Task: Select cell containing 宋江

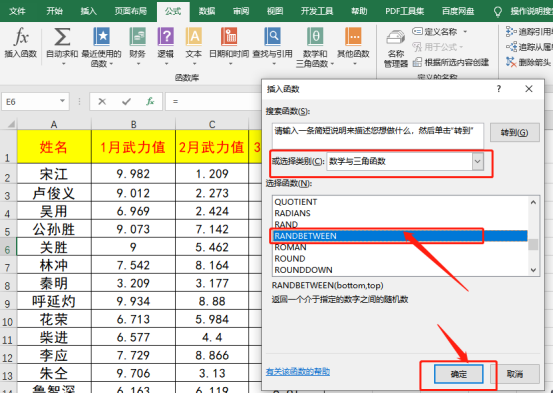Action: tap(54, 174)
